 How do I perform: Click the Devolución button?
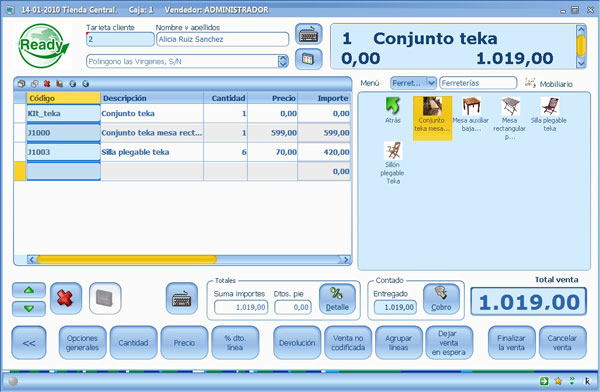tap(297, 343)
